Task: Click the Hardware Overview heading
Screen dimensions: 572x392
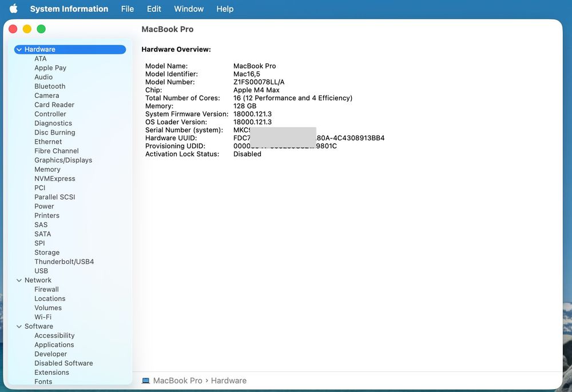Action: pyautogui.click(x=176, y=49)
